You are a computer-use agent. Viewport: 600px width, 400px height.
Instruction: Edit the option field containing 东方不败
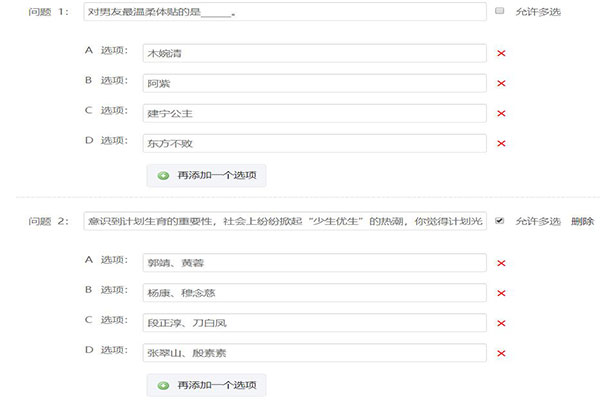[315, 143]
